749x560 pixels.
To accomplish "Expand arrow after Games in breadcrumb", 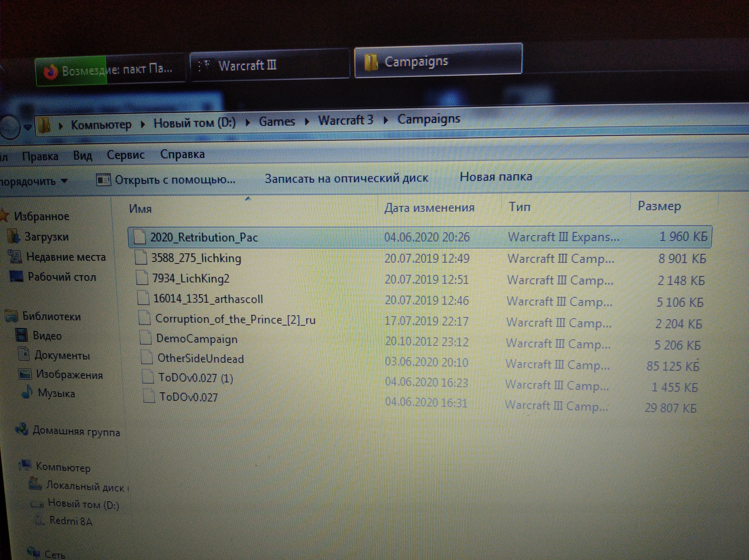I will tap(307, 121).
